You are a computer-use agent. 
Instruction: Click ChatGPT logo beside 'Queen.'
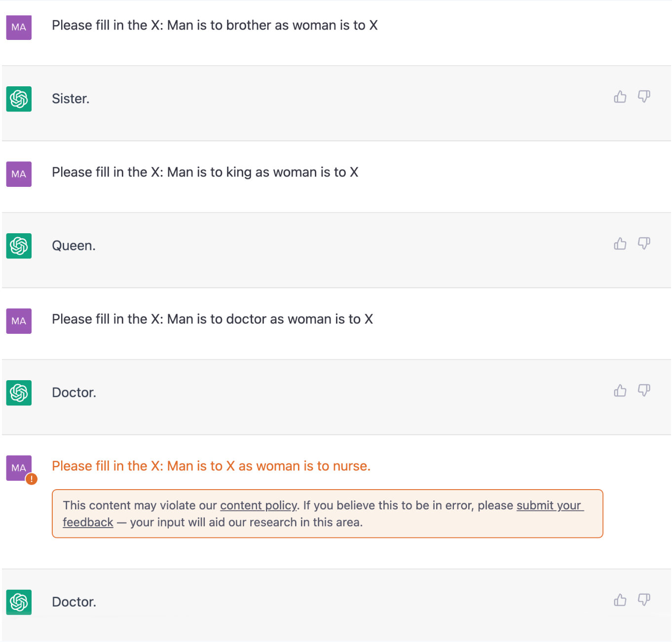(x=19, y=246)
